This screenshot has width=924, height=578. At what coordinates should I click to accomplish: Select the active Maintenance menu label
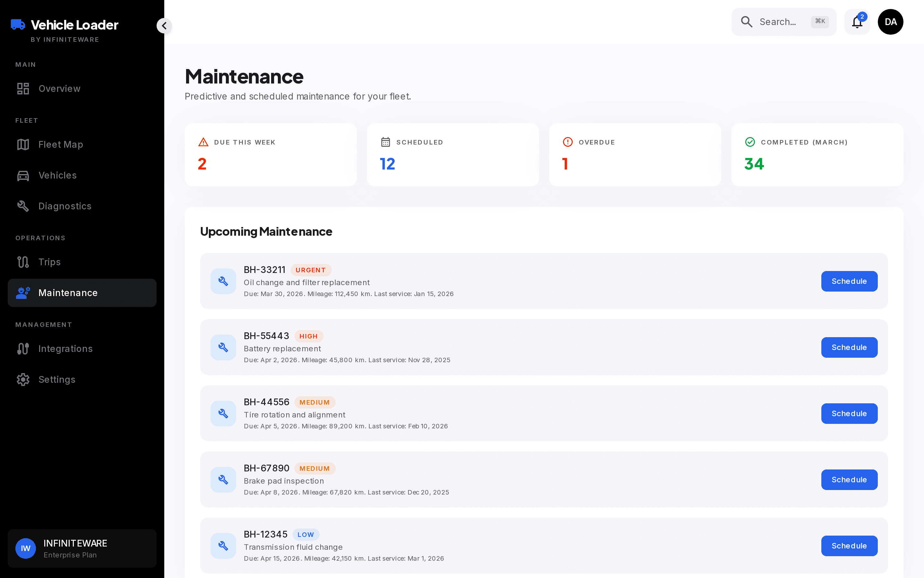point(68,293)
